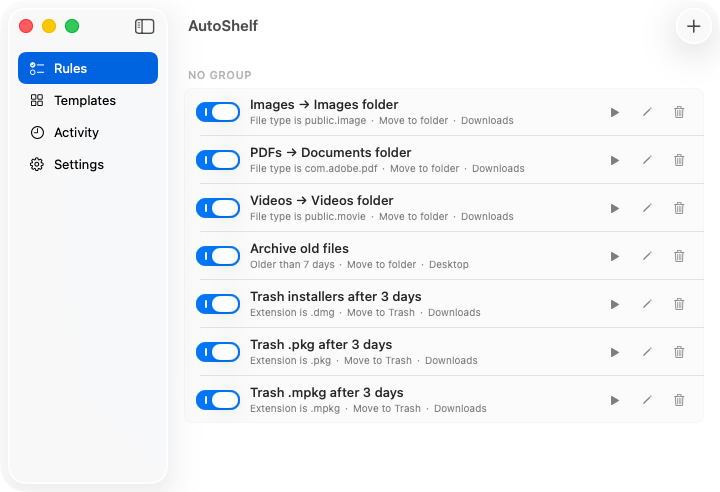Click the 'Images → Images folder' rule title

[x=324, y=105]
